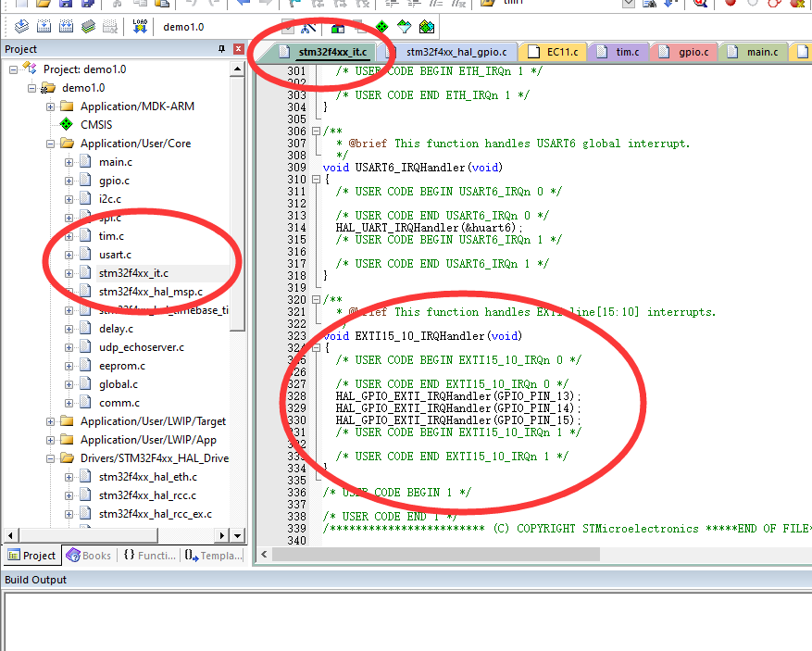Click the LOAD icon to download to flash

pyautogui.click(x=141, y=26)
